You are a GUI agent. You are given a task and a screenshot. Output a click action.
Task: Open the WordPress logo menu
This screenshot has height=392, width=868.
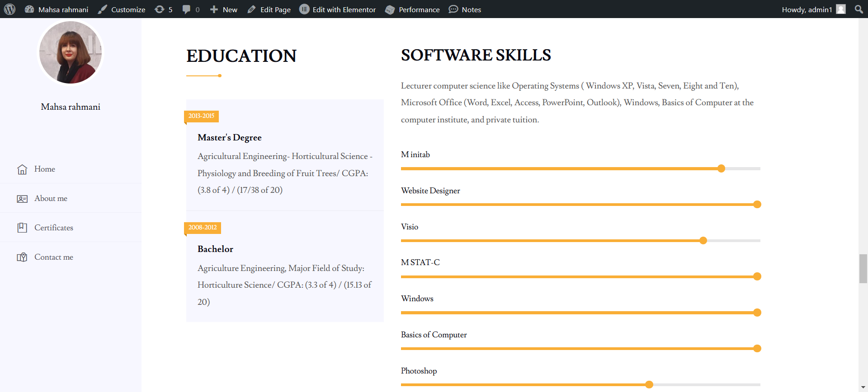9,9
